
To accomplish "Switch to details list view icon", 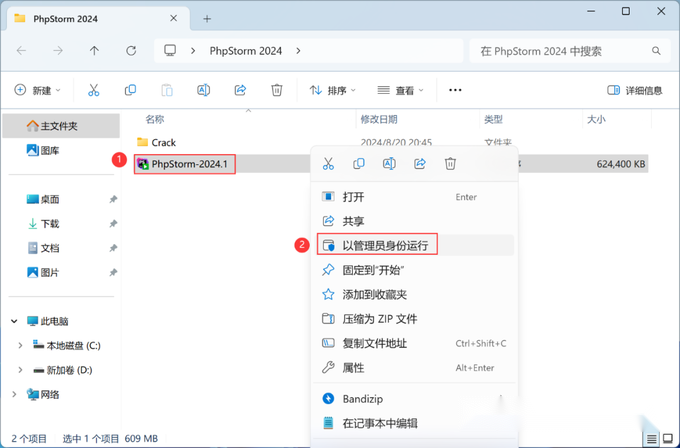I will 651,439.
